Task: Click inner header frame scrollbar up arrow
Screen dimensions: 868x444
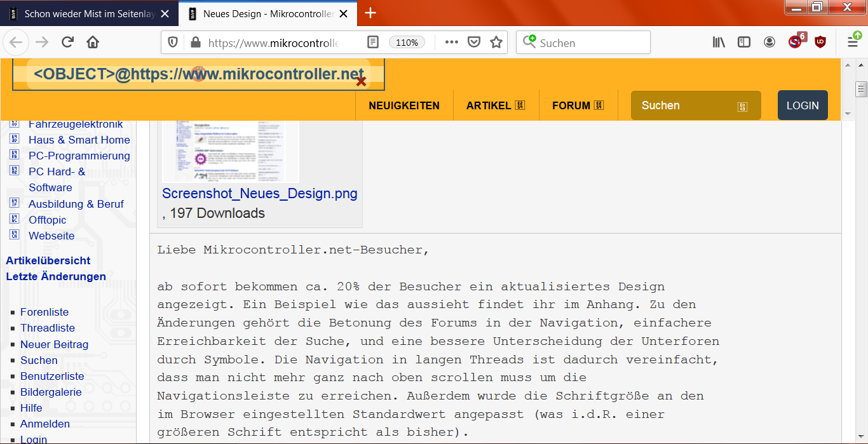Action: [847, 65]
